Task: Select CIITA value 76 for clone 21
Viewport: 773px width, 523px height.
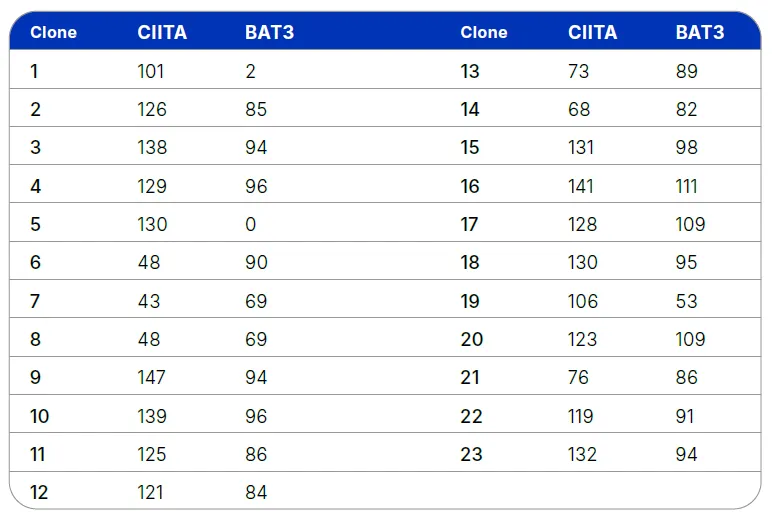Action: coord(579,378)
